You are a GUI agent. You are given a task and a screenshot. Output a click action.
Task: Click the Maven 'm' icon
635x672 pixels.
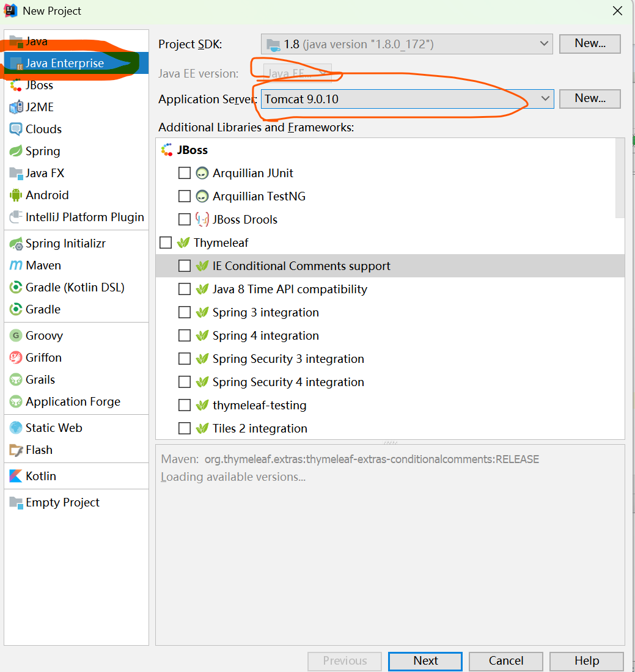point(16,265)
